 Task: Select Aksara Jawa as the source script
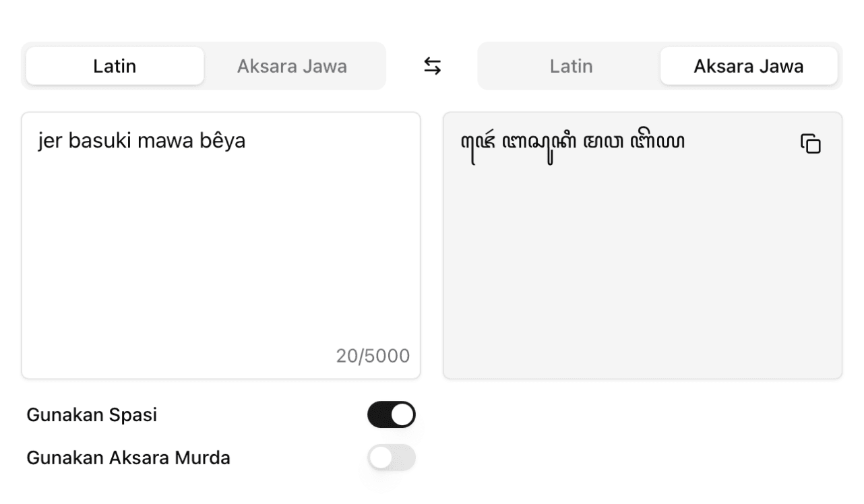click(x=292, y=66)
